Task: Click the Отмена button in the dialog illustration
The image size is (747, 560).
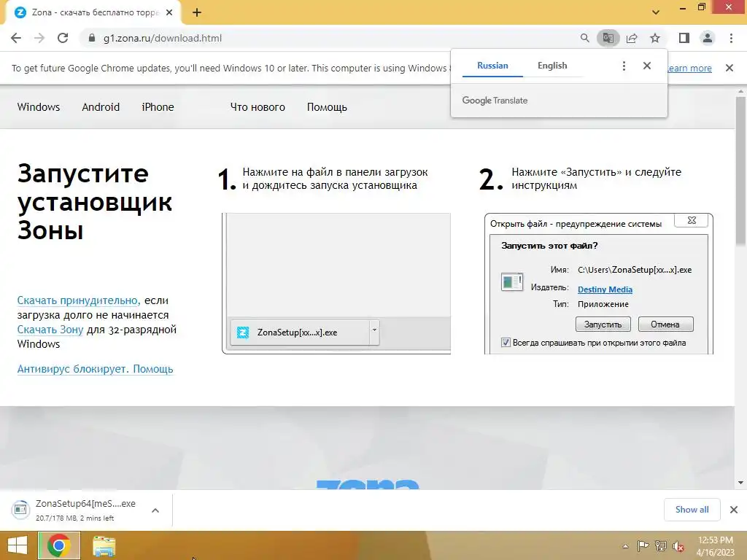Action: (x=665, y=324)
